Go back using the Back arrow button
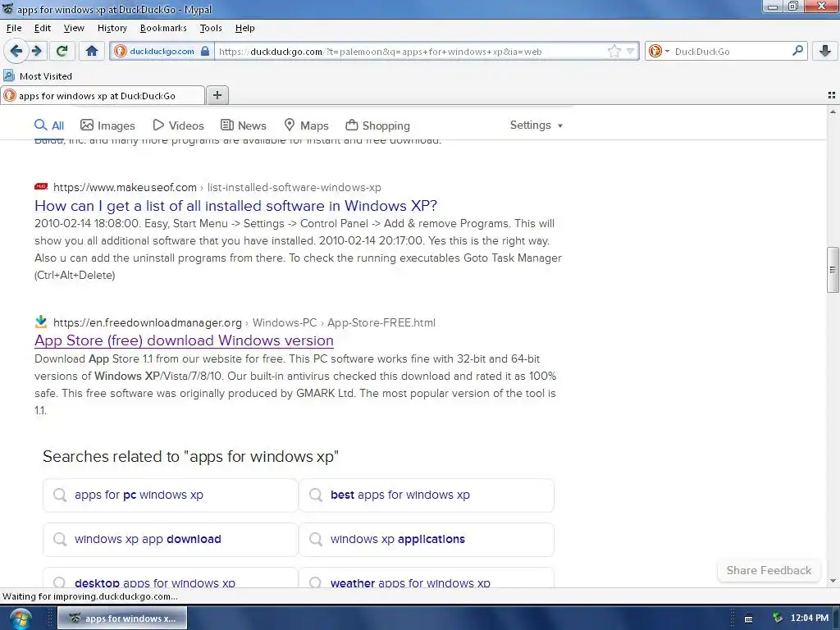The width and height of the screenshot is (840, 630). (16, 51)
